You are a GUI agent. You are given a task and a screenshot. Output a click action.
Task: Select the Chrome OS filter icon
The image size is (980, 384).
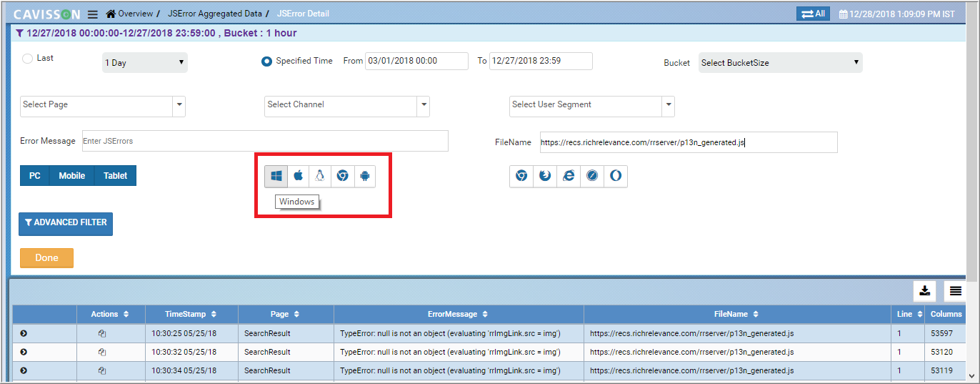click(342, 176)
